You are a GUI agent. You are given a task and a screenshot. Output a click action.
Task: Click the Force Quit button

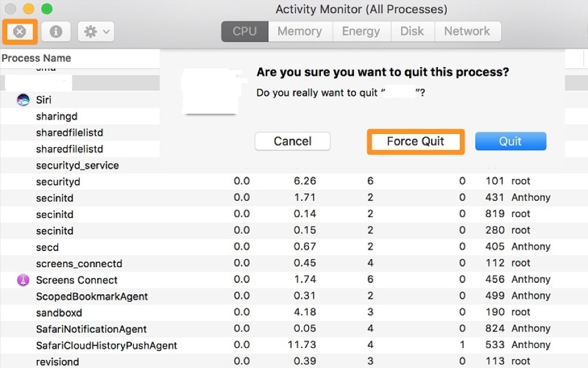tap(415, 141)
